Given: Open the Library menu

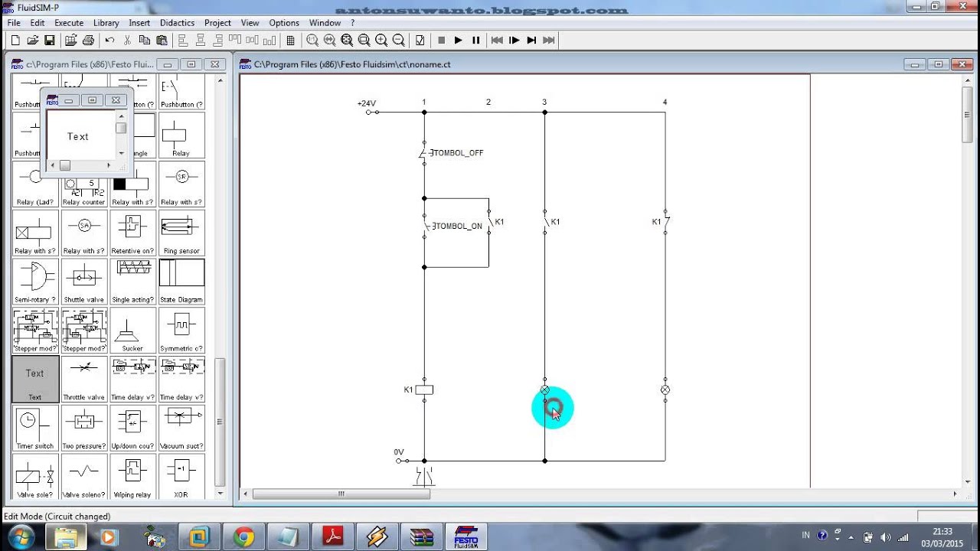Looking at the screenshot, I should click(x=106, y=23).
